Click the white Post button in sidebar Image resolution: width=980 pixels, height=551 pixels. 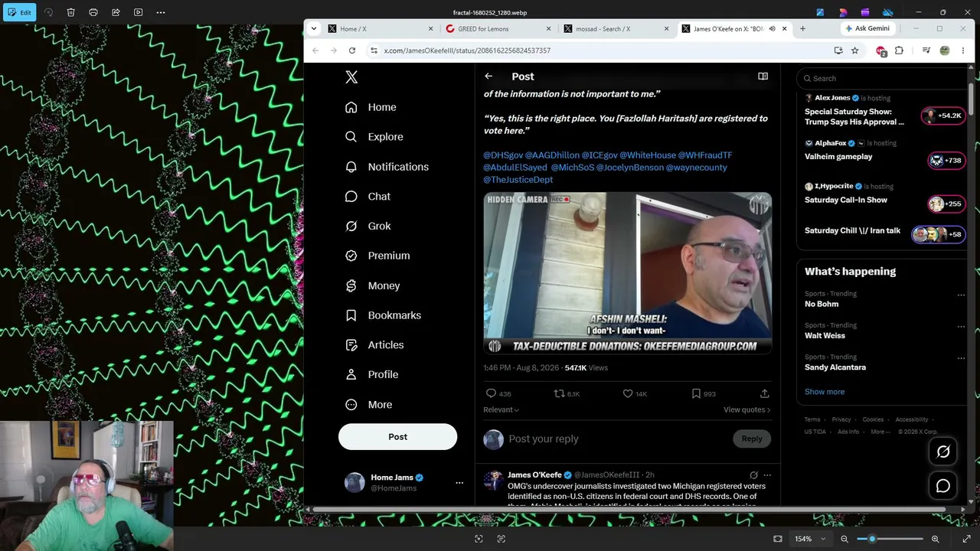pos(397,437)
